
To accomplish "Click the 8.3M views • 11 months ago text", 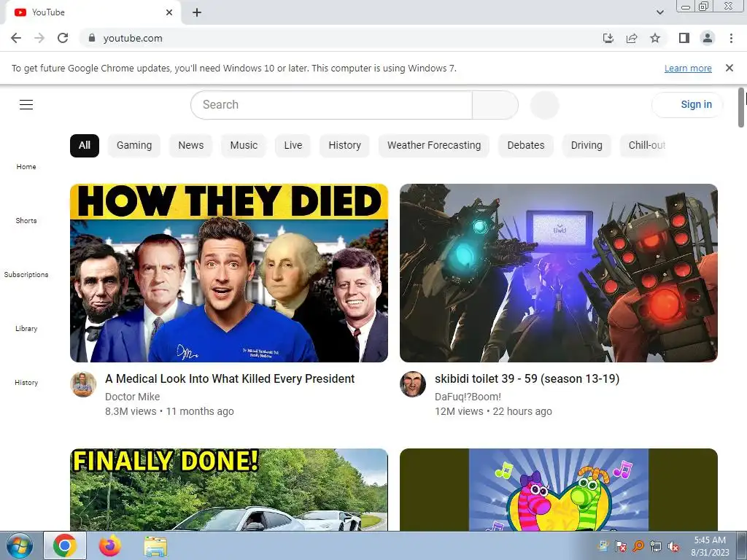I will [x=169, y=411].
